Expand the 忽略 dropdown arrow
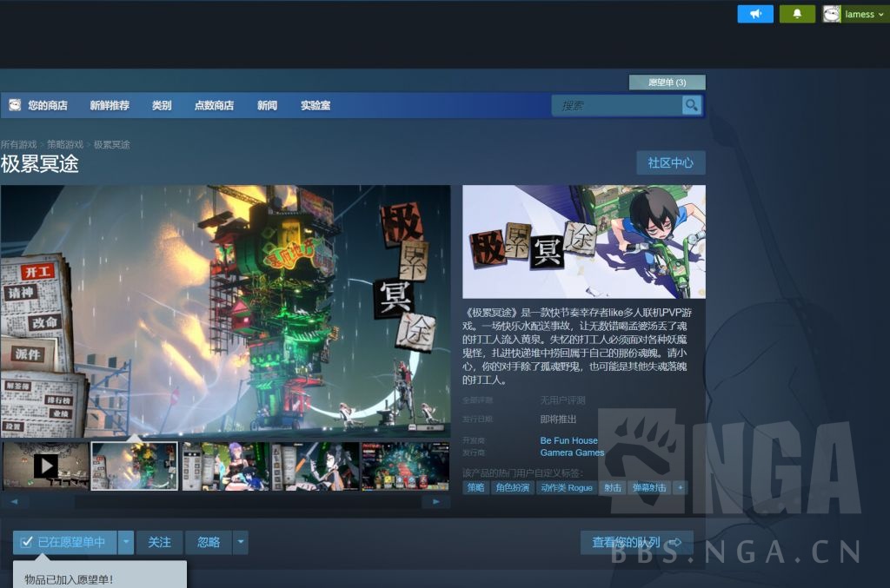The image size is (890, 588). click(x=241, y=542)
